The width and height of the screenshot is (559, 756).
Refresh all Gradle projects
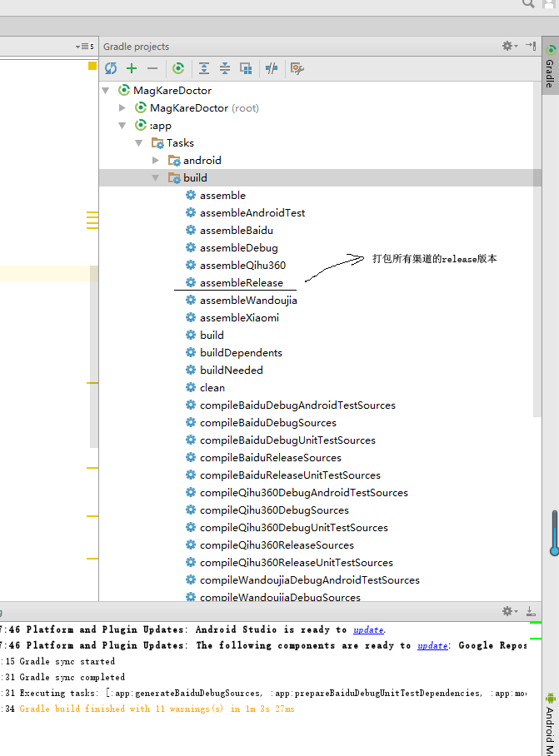(111, 68)
